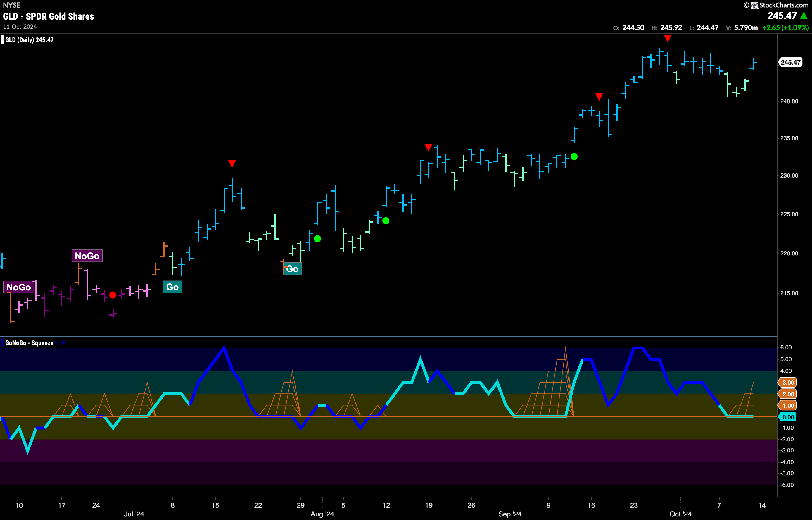Click the +2.65 (+1.09%) change text
Image resolution: width=812 pixels, height=520 pixels.
(785, 28)
